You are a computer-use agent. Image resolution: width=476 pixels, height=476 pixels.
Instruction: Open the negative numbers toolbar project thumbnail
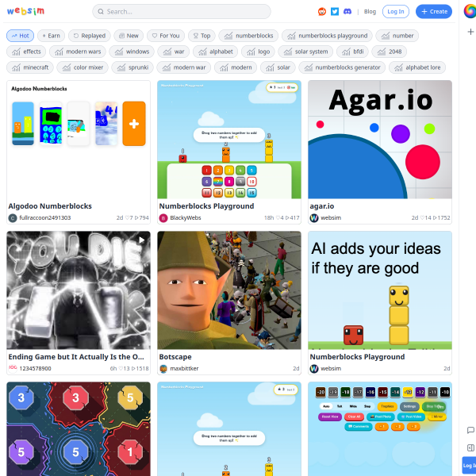(380, 428)
